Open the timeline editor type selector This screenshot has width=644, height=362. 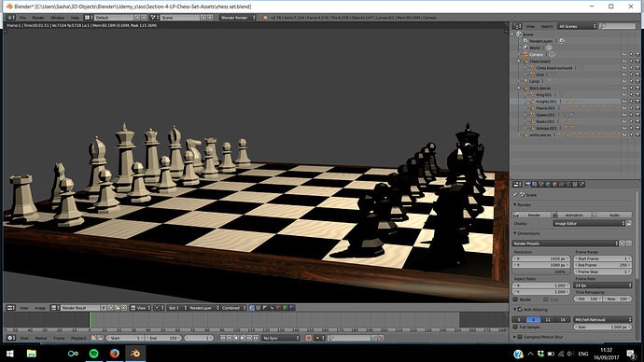[10, 338]
